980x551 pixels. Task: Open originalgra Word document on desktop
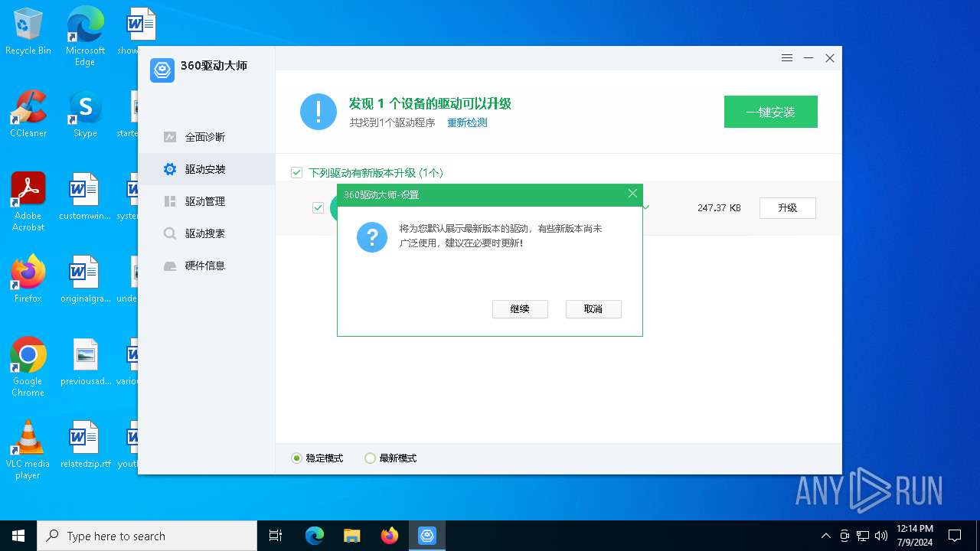click(x=85, y=279)
